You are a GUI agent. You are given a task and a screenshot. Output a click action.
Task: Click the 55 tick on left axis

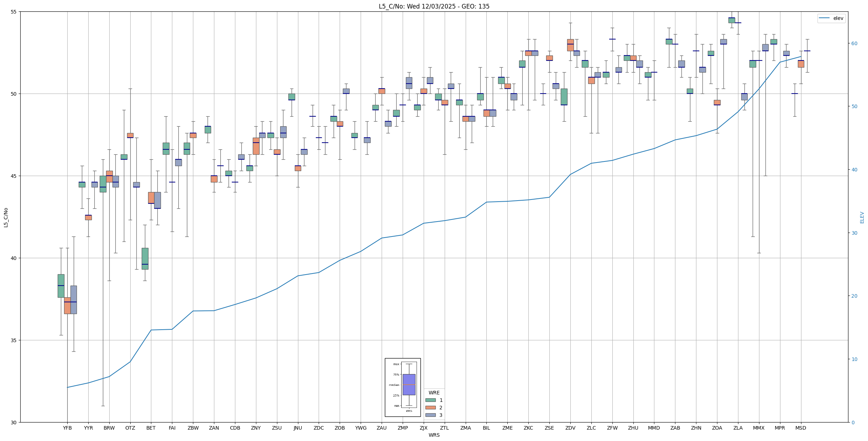coord(14,12)
